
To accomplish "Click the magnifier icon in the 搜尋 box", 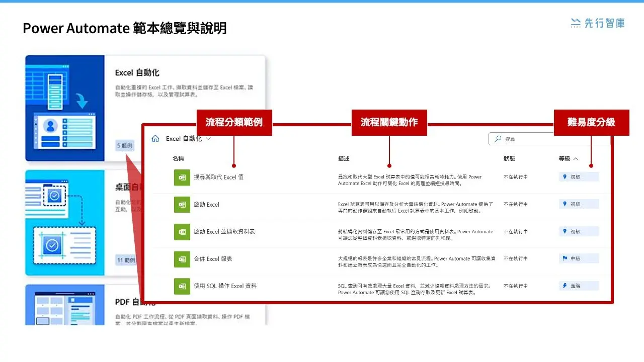I will tap(498, 139).
